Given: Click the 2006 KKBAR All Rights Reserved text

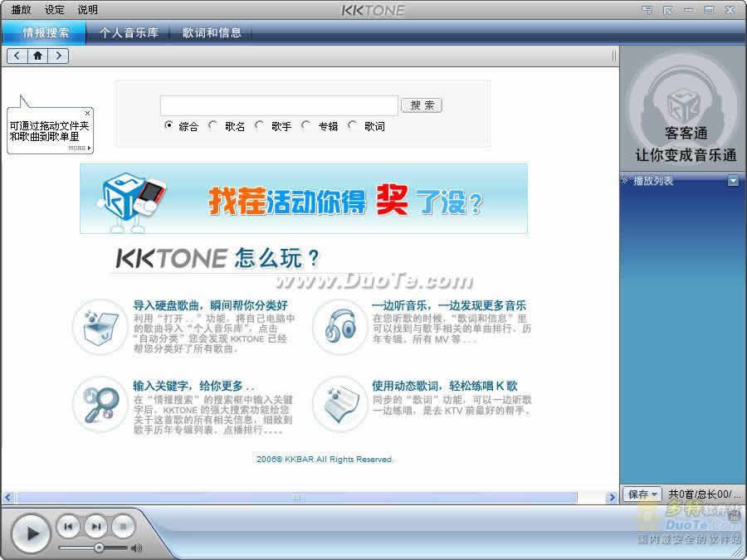Looking at the screenshot, I should point(324,459).
